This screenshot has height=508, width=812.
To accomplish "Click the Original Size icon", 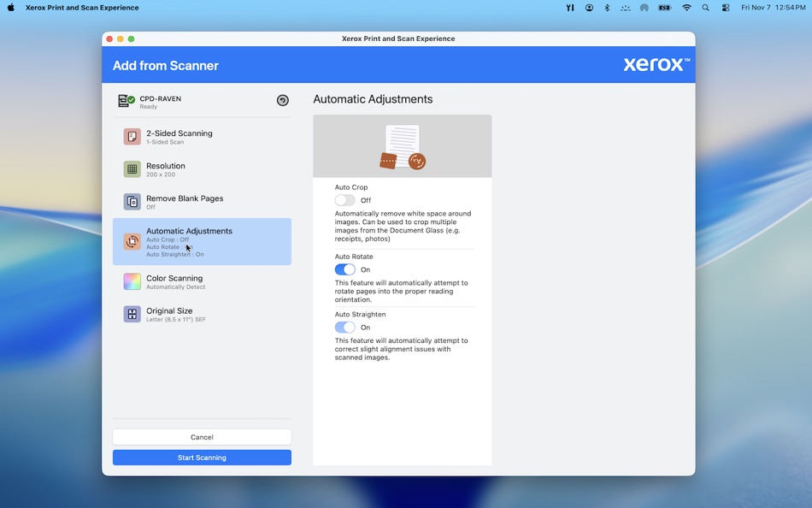I will pyautogui.click(x=132, y=313).
